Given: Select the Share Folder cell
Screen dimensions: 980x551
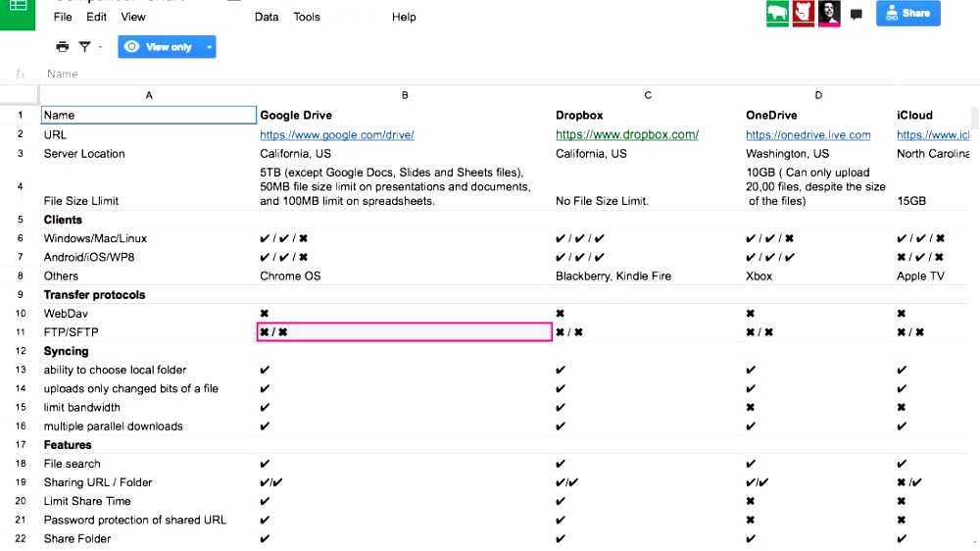Looking at the screenshot, I should pos(149,538).
